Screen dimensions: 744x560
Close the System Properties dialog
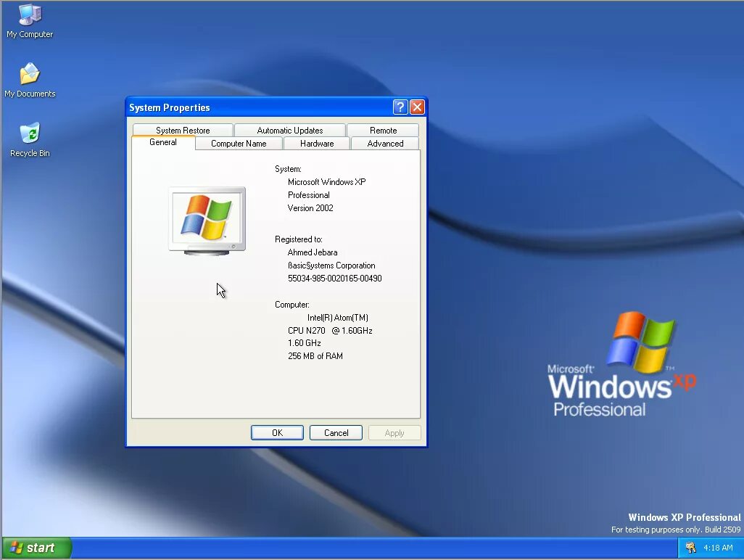[417, 107]
